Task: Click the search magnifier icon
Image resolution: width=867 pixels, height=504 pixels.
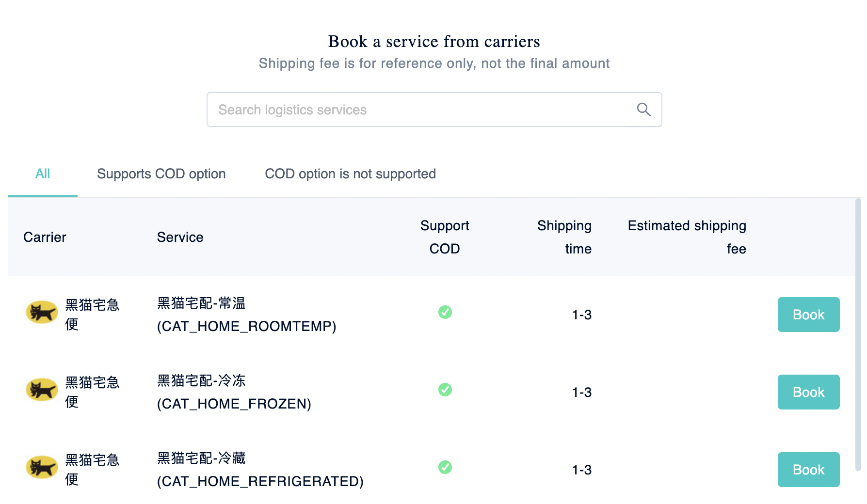Action: click(643, 110)
